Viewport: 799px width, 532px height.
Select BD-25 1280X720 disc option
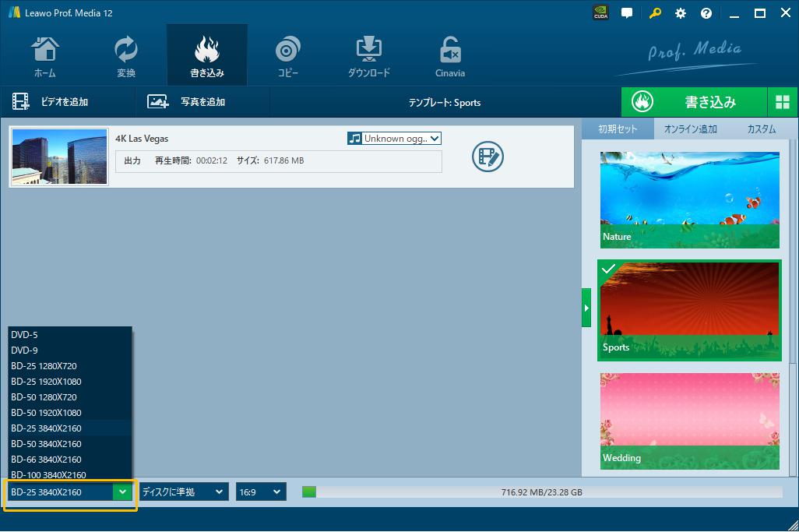[70, 366]
